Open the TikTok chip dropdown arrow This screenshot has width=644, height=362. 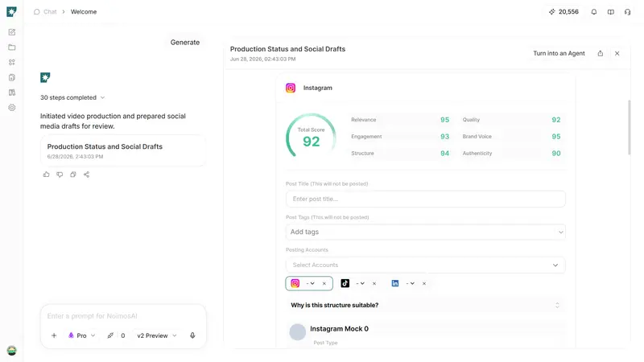[x=362, y=283]
